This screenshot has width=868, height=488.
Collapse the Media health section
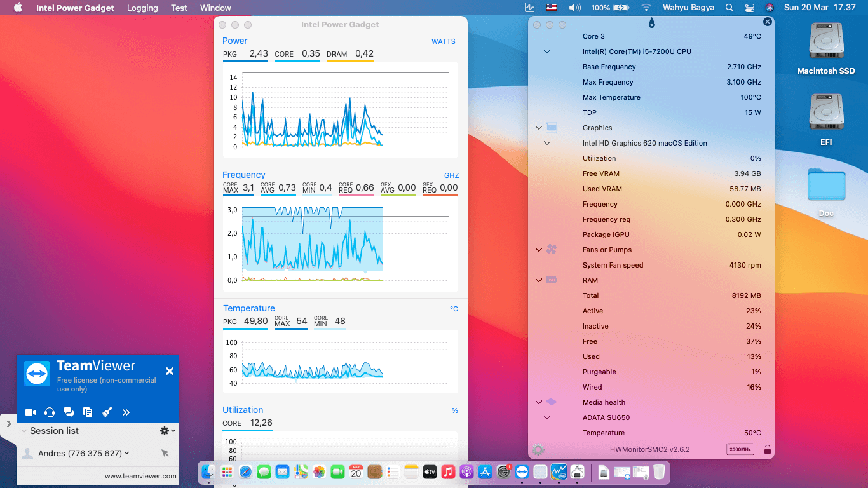(x=539, y=402)
